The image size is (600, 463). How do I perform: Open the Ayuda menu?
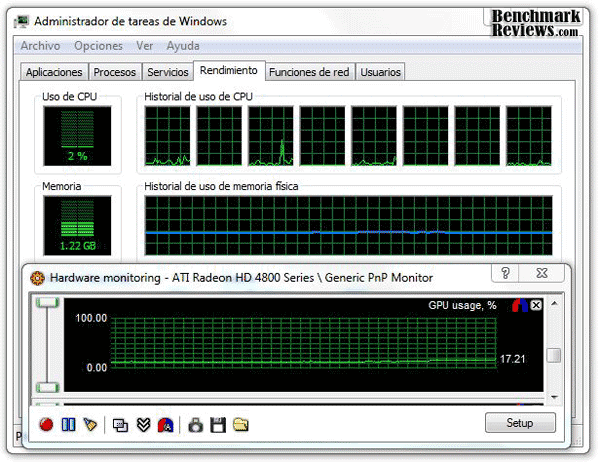183,46
